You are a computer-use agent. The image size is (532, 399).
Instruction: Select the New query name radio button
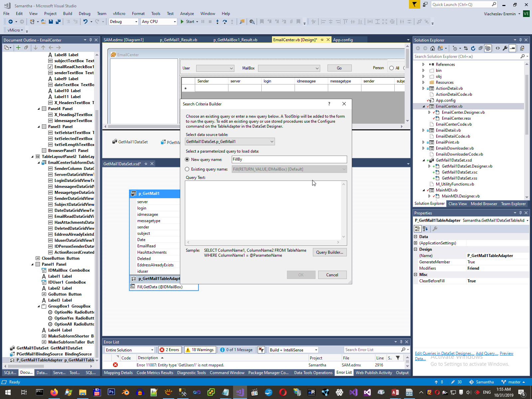pos(187,160)
